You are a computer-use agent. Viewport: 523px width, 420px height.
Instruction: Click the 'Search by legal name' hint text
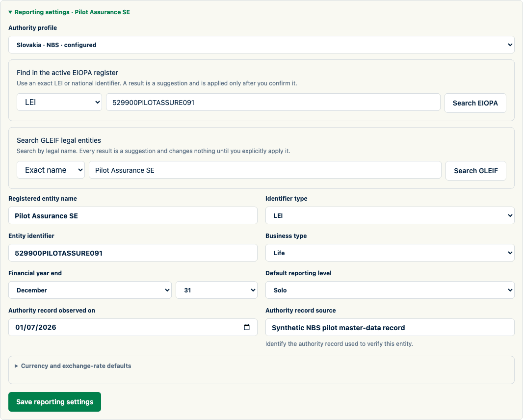[x=154, y=151]
